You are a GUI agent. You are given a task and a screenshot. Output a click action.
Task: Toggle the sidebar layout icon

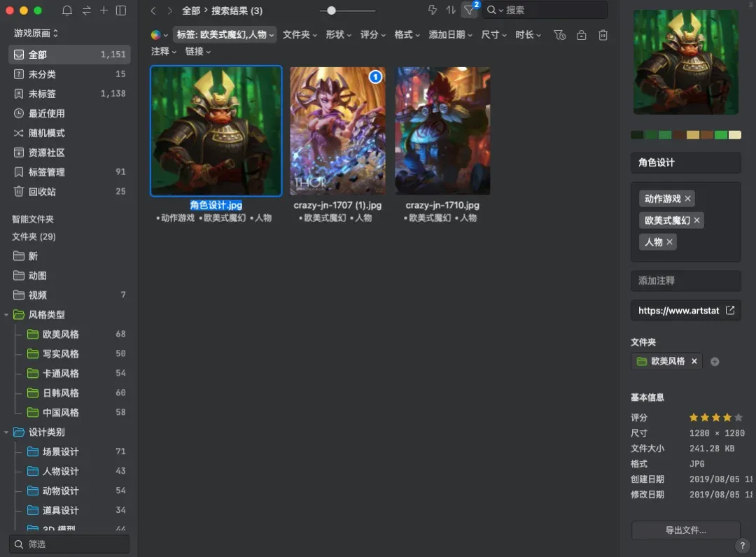[121, 10]
